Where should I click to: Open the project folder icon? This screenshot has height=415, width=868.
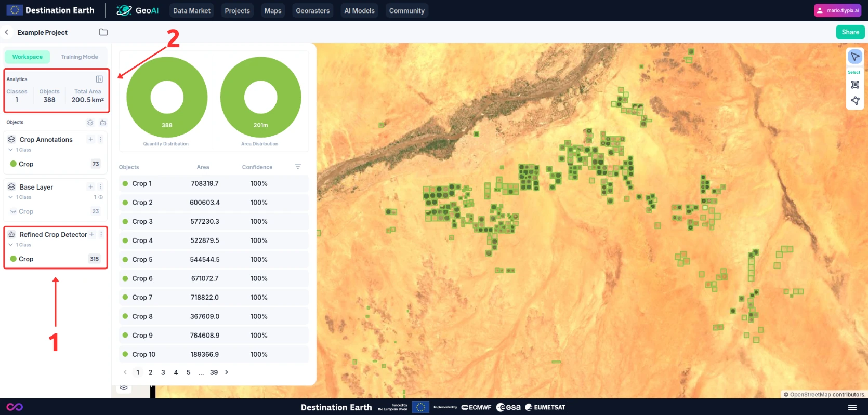(103, 32)
